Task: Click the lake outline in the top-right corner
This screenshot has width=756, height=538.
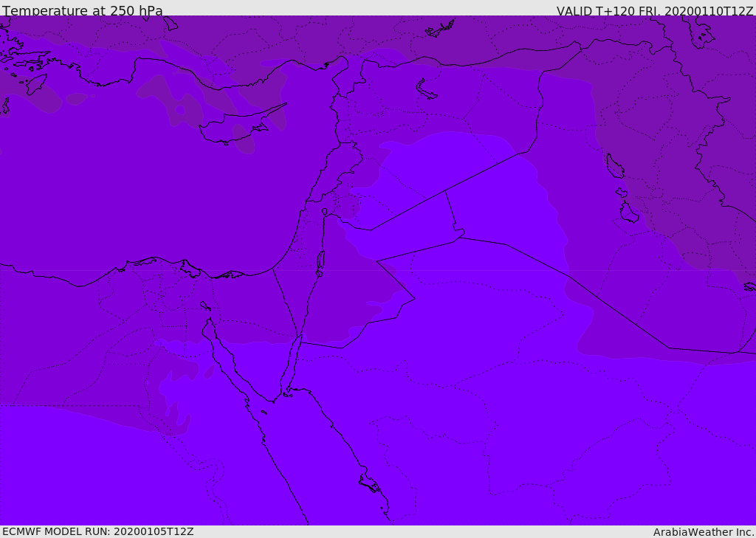Action: [703, 33]
